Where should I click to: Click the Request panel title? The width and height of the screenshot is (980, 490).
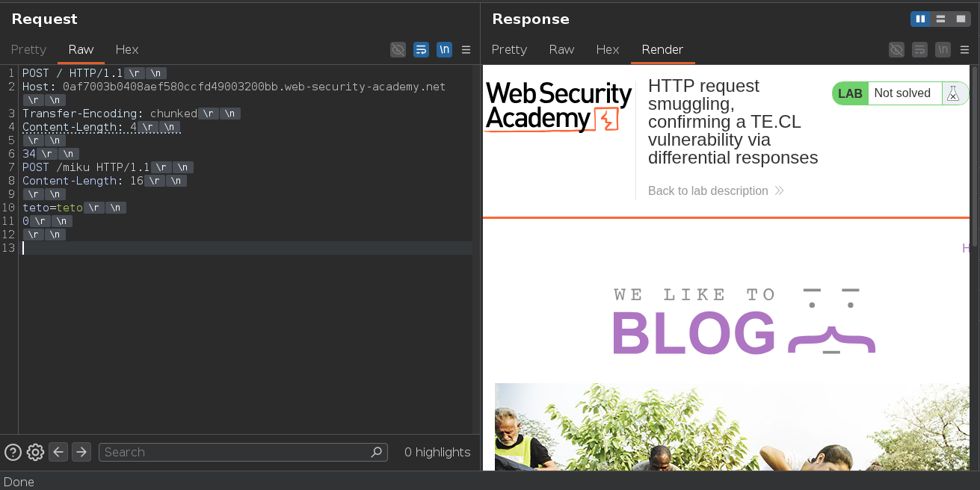click(44, 19)
